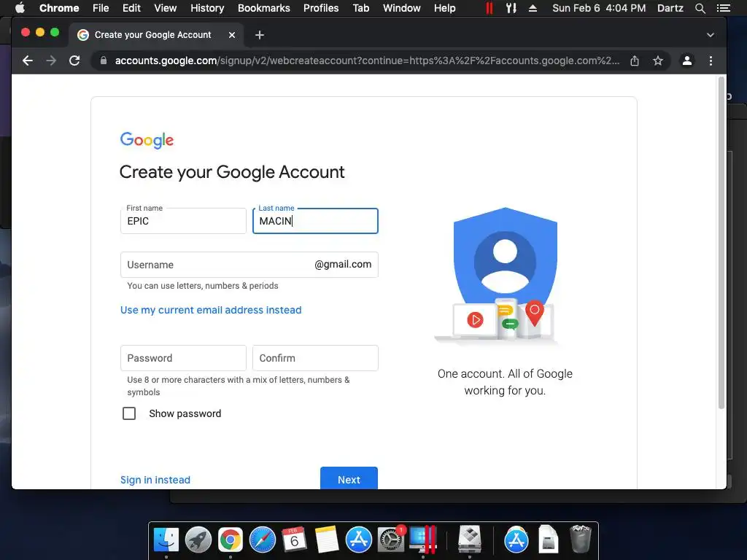Open Calendar from the dock
This screenshot has width=747, height=560.
294,540
